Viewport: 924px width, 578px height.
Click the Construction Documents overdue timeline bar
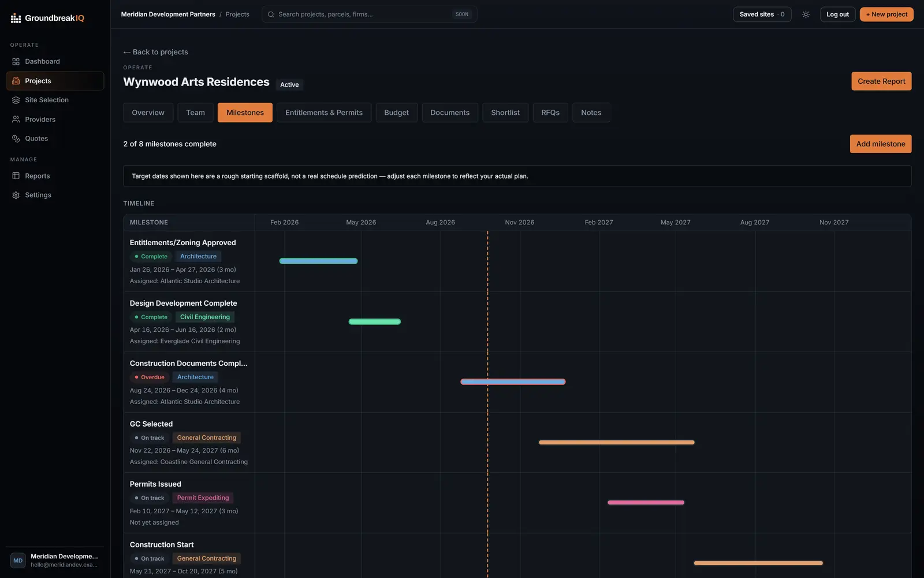(x=513, y=382)
